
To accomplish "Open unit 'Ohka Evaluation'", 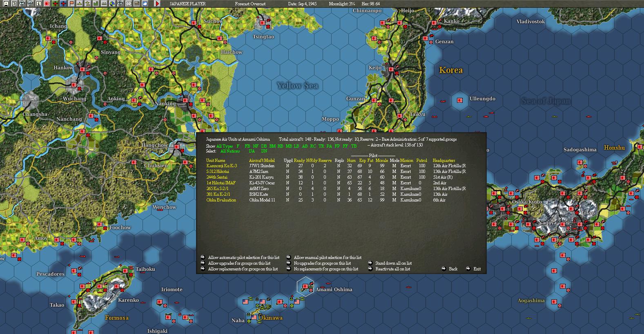I will pyautogui.click(x=221, y=200).
